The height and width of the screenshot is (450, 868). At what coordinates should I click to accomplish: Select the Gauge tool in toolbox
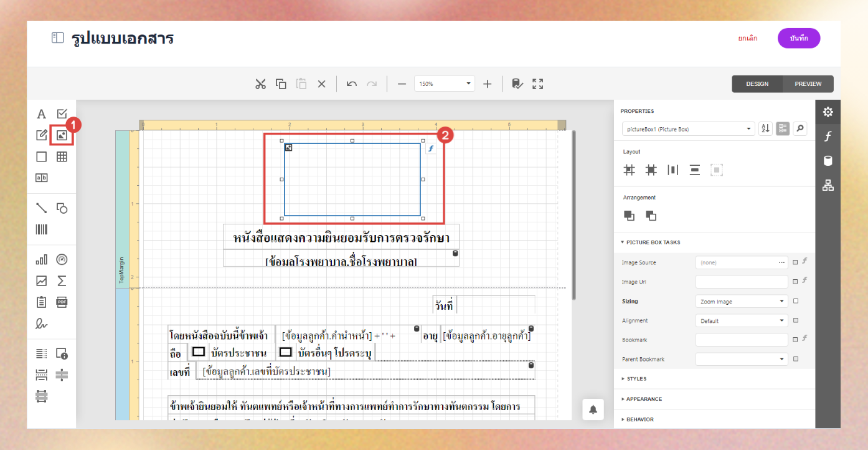click(x=62, y=259)
